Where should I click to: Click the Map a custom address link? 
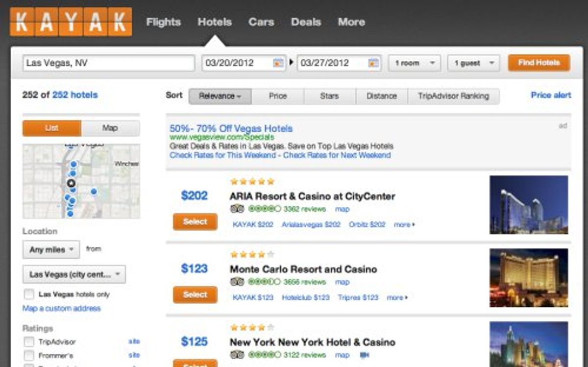tap(61, 308)
